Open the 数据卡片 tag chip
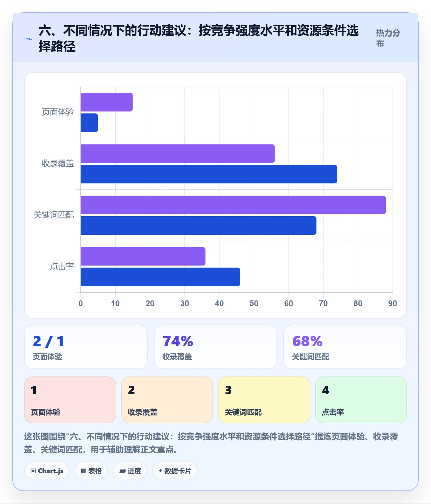Screen dimensions: 431x504 (175, 471)
